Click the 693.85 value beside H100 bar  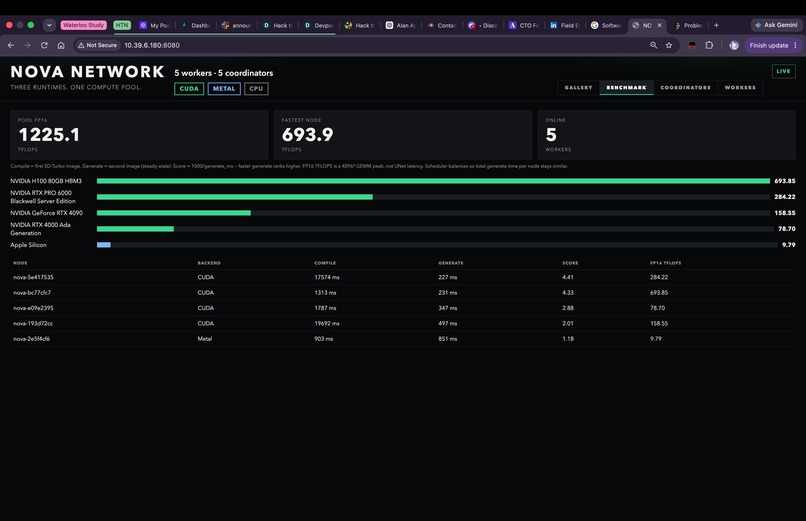click(785, 181)
